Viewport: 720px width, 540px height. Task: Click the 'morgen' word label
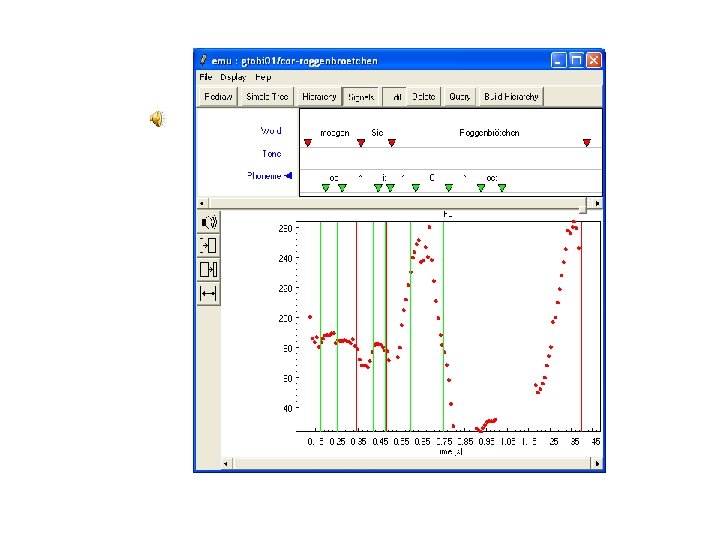[x=335, y=133]
